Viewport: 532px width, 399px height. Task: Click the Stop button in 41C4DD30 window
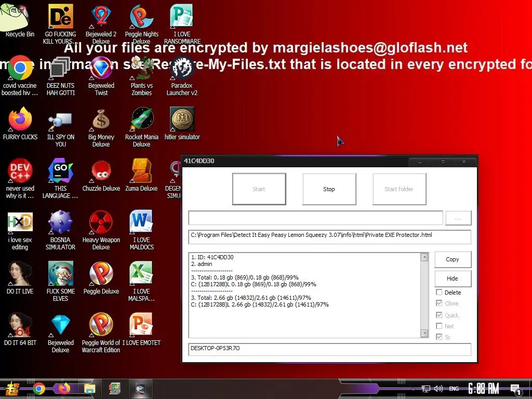(329, 189)
